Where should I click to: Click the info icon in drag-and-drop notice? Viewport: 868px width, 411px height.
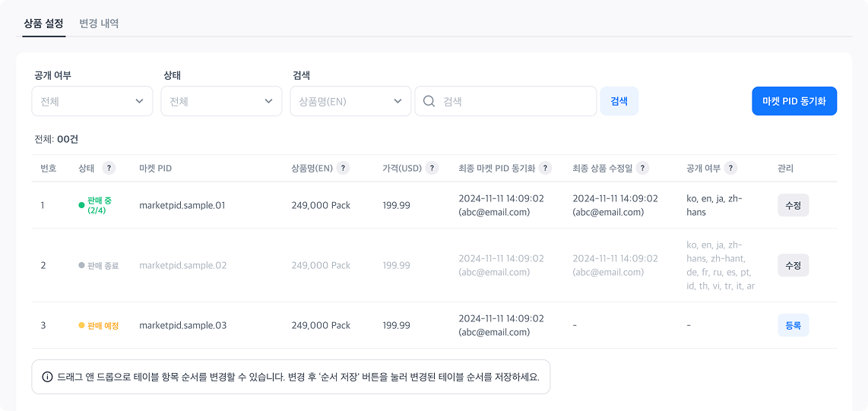[x=47, y=377]
